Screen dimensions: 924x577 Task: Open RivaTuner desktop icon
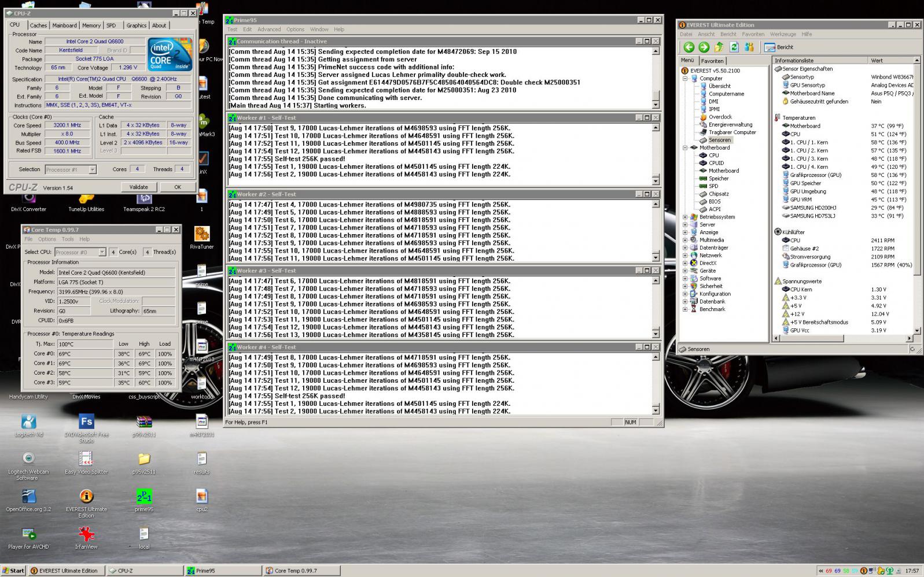(x=202, y=238)
